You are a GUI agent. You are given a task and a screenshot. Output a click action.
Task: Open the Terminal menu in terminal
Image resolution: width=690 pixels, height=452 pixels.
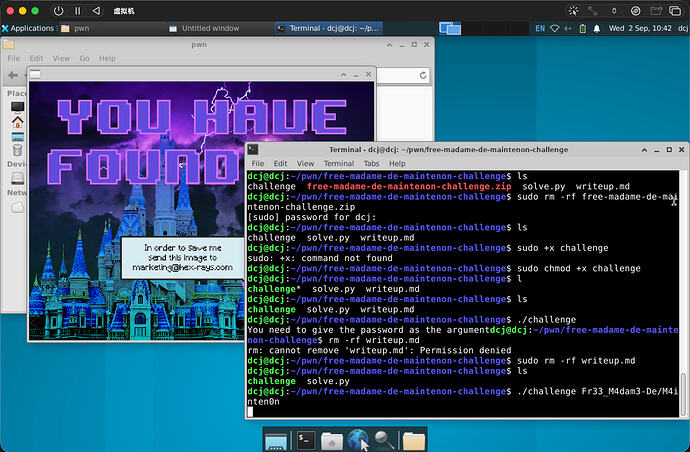[x=339, y=163]
